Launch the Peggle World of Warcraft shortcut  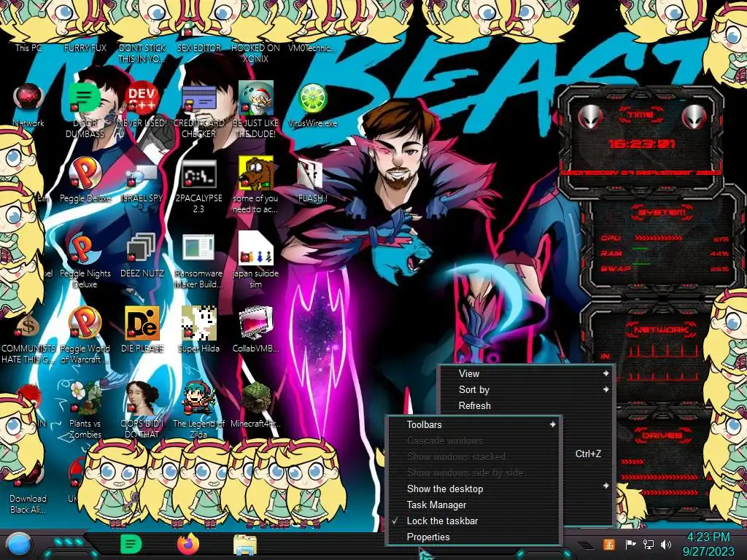pos(85,324)
